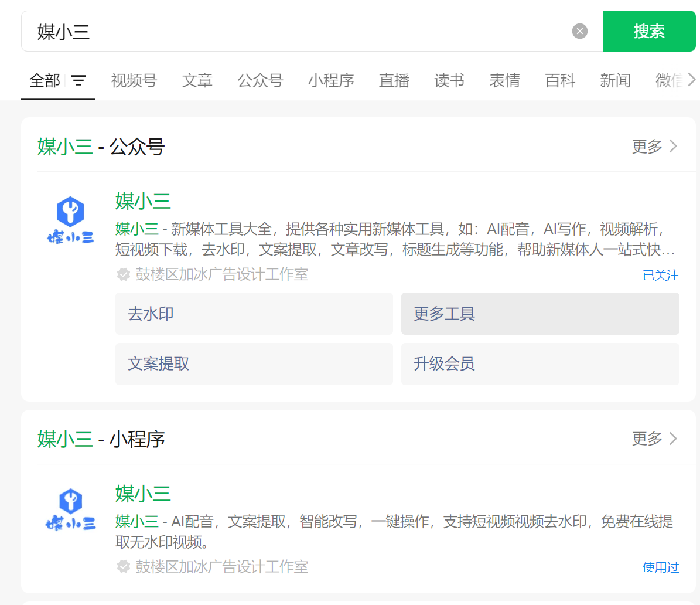Select the 全部 tab
The image size is (700, 605).
click(45, 80)
